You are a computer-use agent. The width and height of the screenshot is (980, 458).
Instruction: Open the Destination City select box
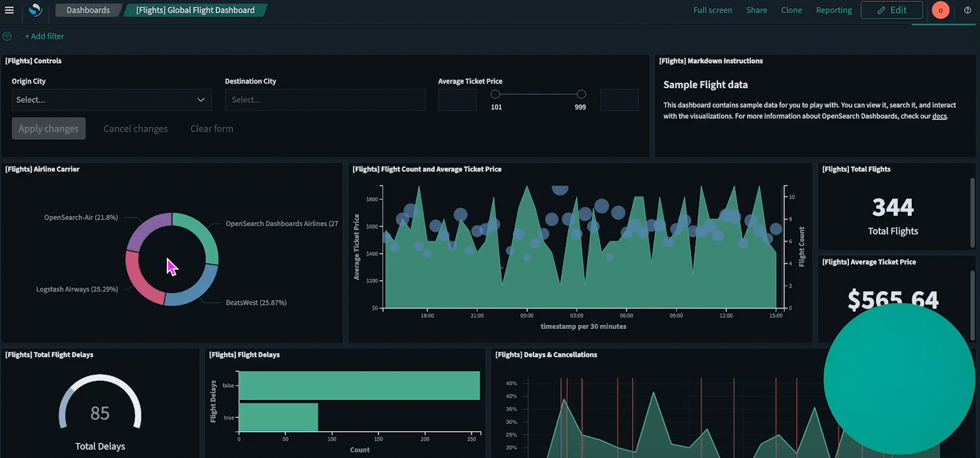tap(325, 100)
